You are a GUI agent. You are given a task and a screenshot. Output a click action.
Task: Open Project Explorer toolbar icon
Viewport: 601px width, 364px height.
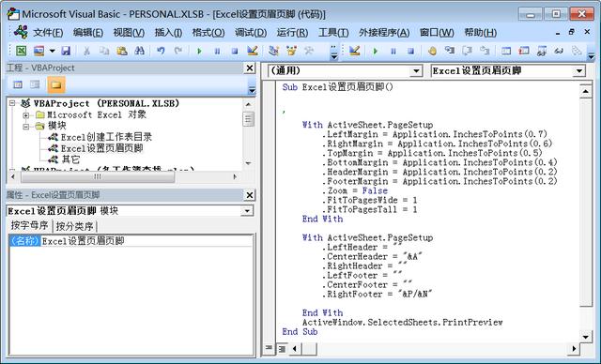coord(273,51)
